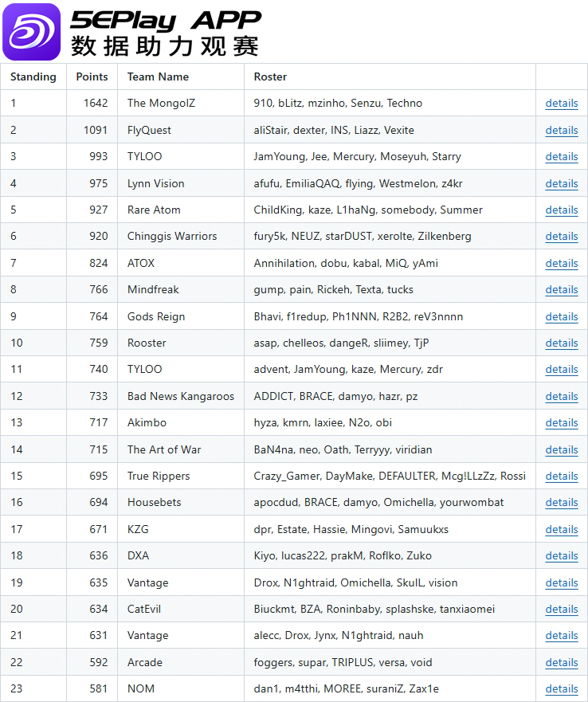588x702 pixels.
Task: Open details link for The Art of War
Action: tap(562, 449)
